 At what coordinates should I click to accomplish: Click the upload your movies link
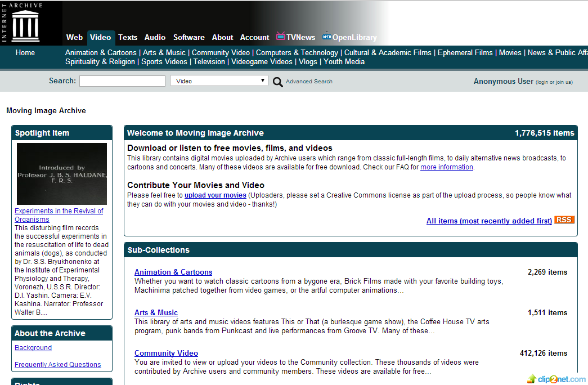point(216,195)
